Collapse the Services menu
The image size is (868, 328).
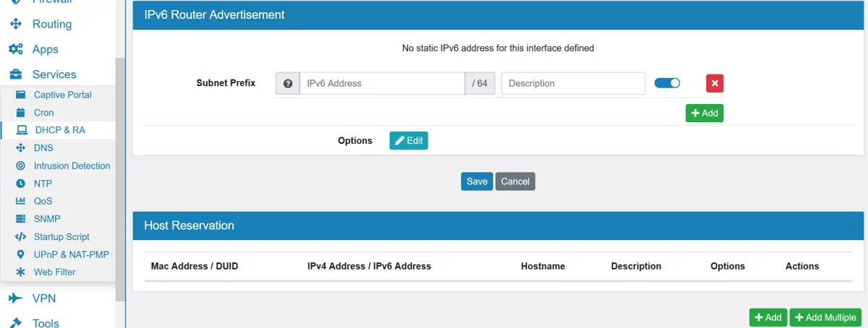coord(54,74)
